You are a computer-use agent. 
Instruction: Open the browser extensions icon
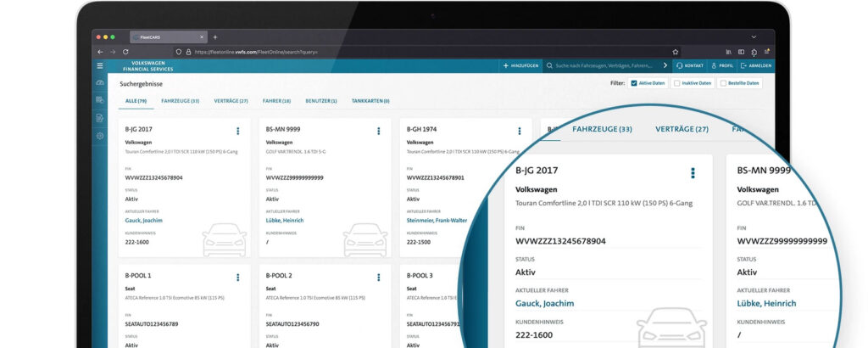point(754,52)
